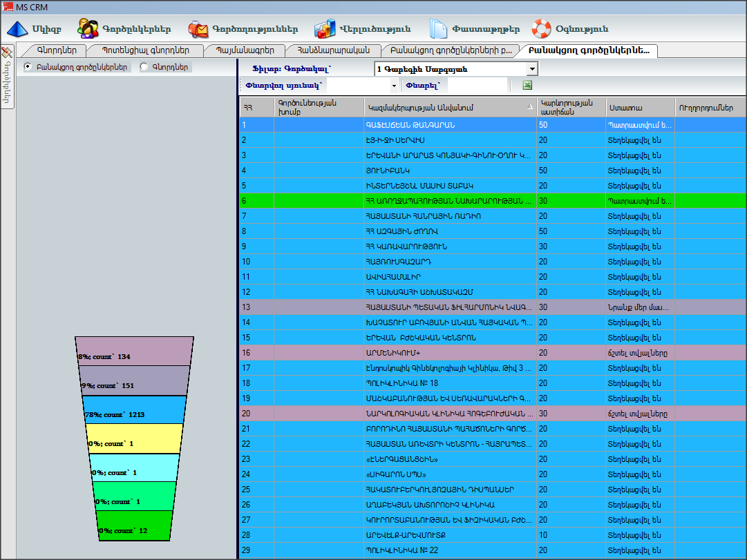This screenshot has width=747, height=560.
Task: Select the green row 6 organization name
Action: (450, 201)
